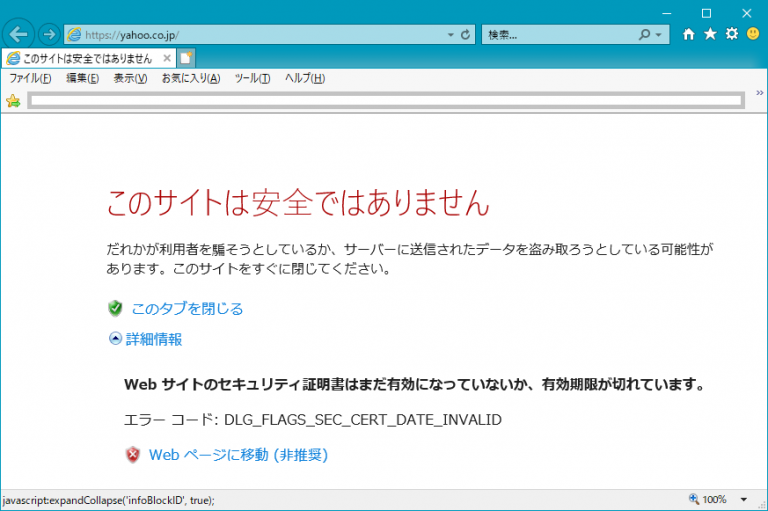
Task: Click the Forward navigation arrow
Action: point(48,34)
